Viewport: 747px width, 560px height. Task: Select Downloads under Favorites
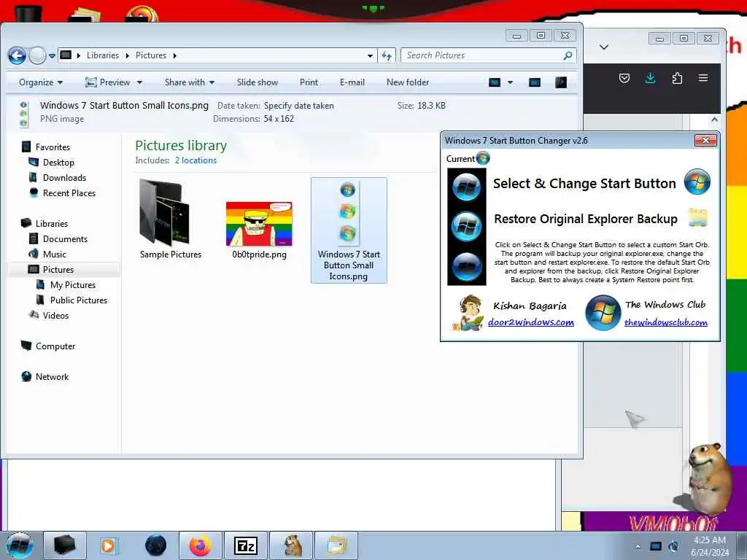pos(64,178)
